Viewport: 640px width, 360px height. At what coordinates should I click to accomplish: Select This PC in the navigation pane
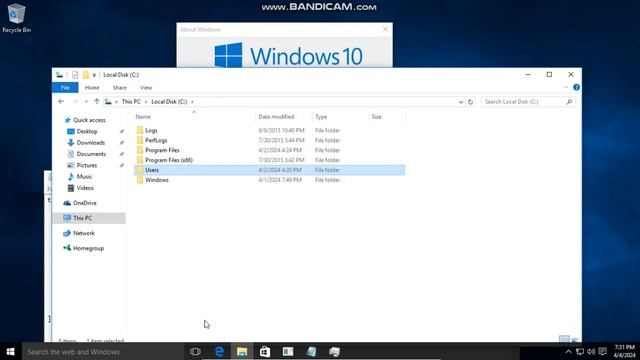89,218
